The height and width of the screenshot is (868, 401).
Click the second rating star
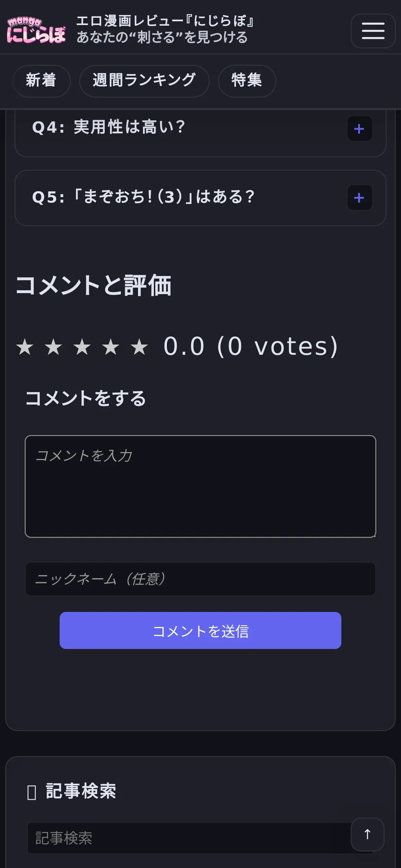53,347
